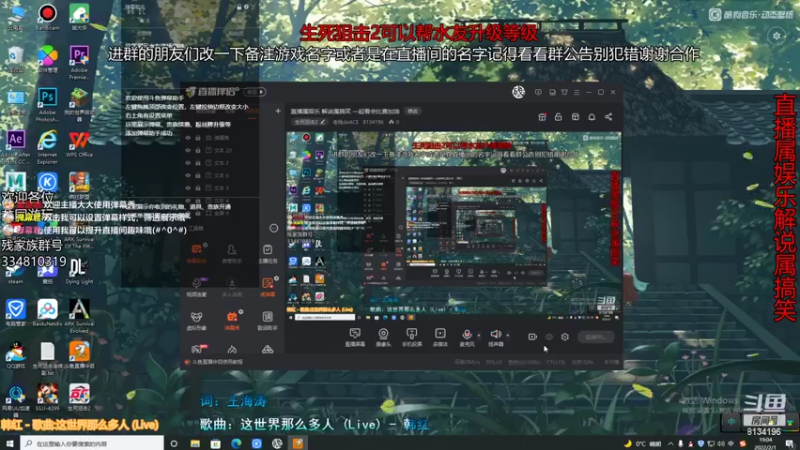The height and width of the screenshot is (450, 800).
Task: Open the 视频连麦 video co-stream tool
Action: point(196,287)
